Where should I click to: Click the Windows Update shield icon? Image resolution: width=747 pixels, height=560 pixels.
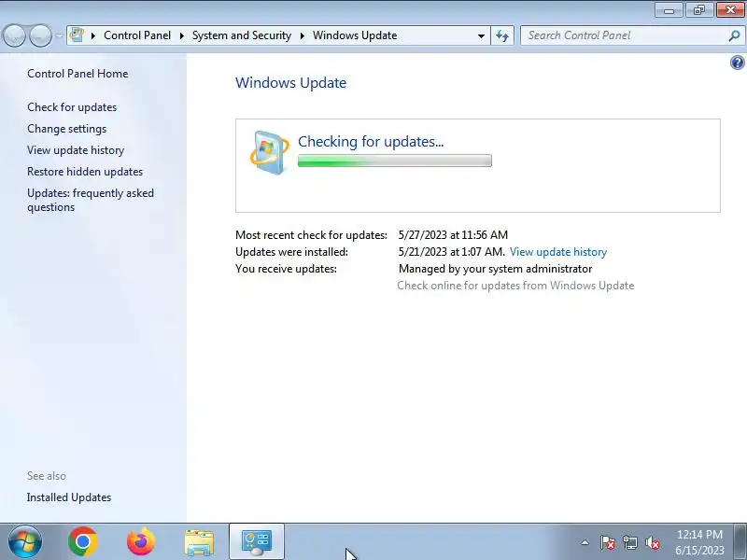pos(269,152)
